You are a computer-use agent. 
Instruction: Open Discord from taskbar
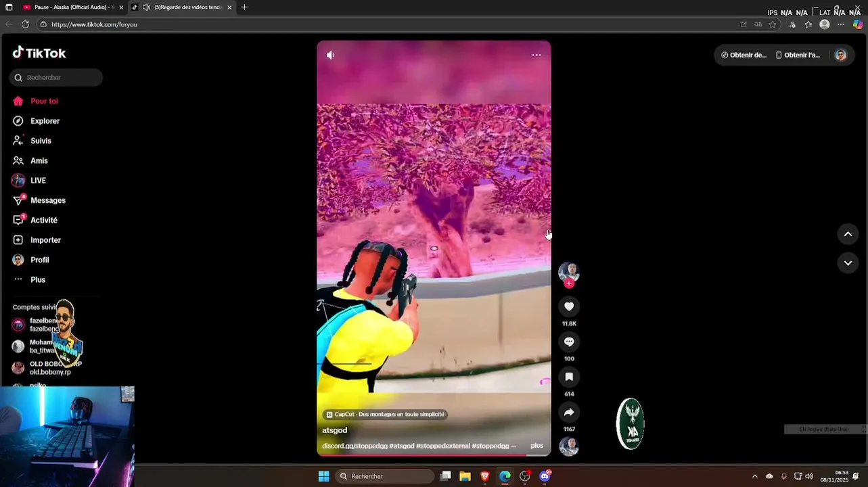(545, 476)
